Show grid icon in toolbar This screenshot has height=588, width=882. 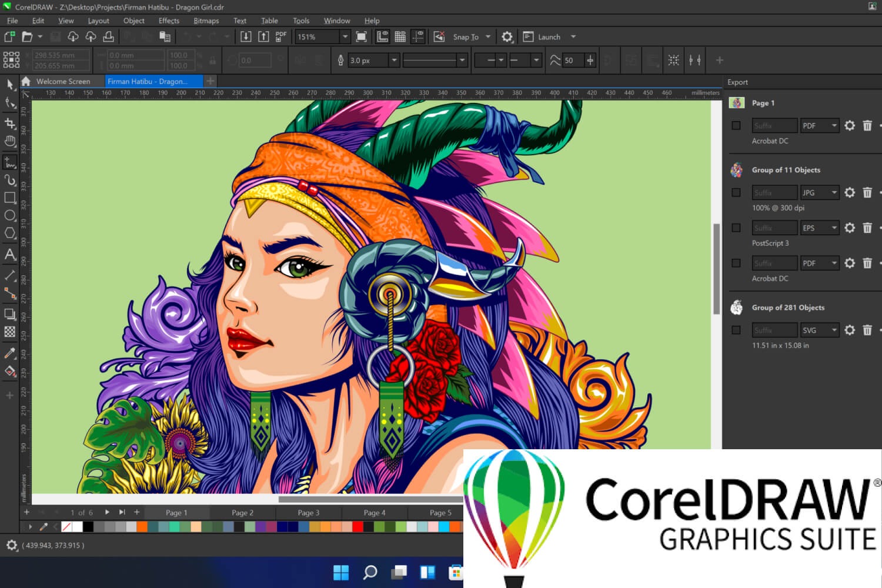tap(400, 36)
